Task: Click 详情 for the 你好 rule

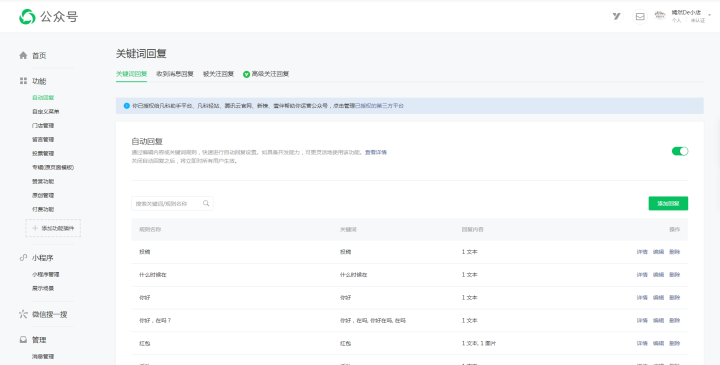Action: tap(642, 298)
